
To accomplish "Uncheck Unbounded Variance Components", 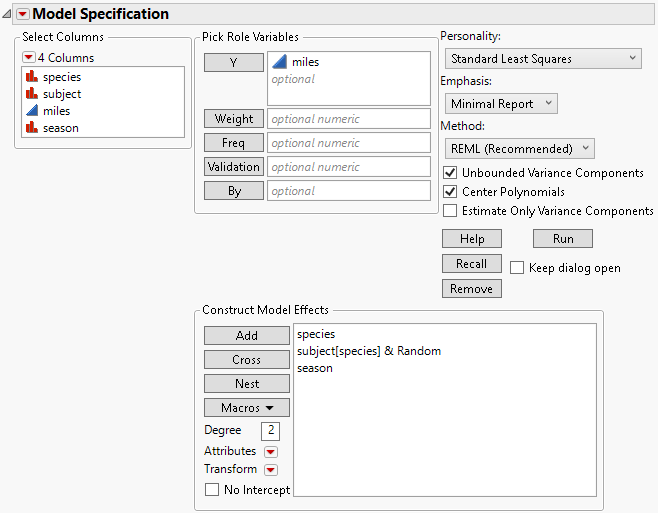I will pos(450,173).
